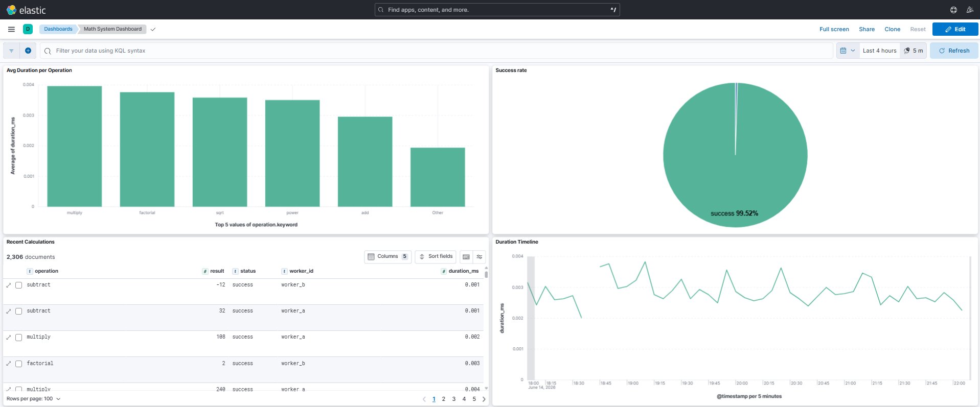The image size is (980, 407).
Task: Focus the Find apps, content search box
Action: coord(497,10)
